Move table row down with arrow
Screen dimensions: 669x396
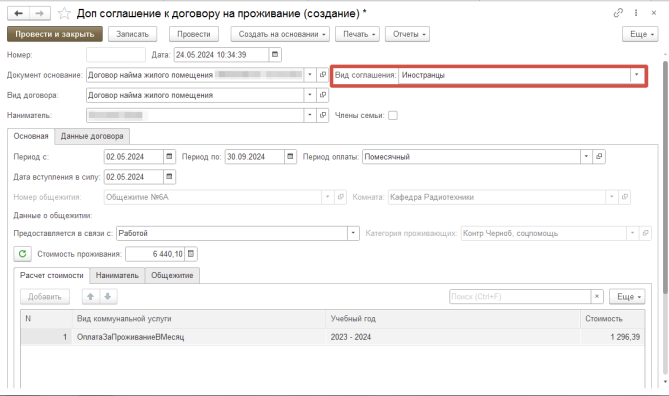108,297
